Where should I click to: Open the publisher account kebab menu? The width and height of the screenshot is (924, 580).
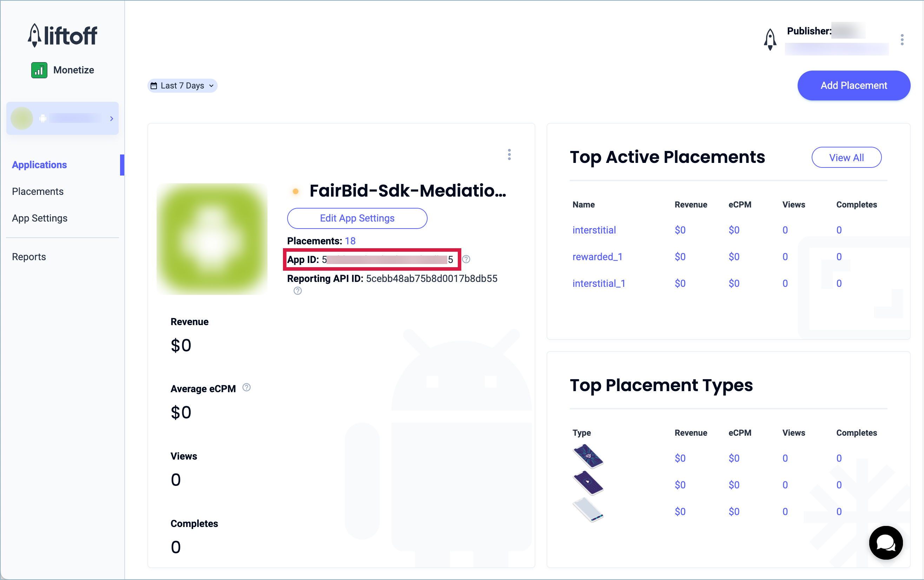click(902, 40)
